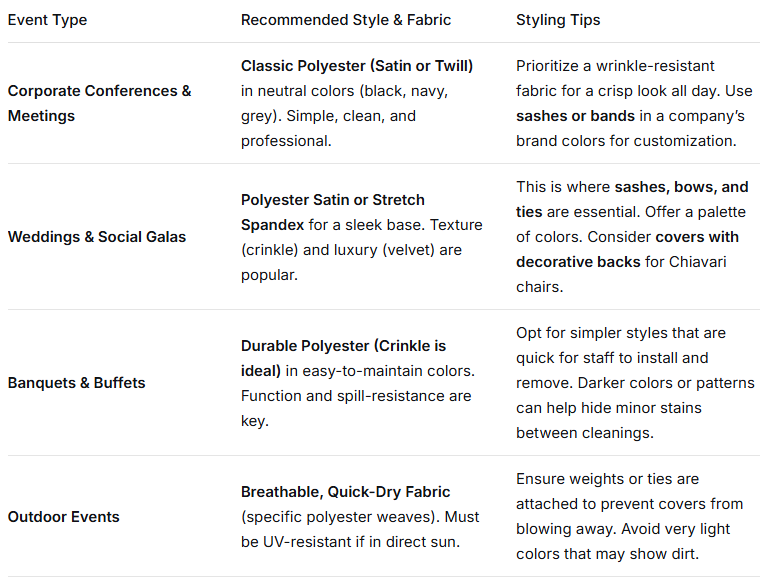Click the bold 'sashes or bands' phrase

pos(576,116)
